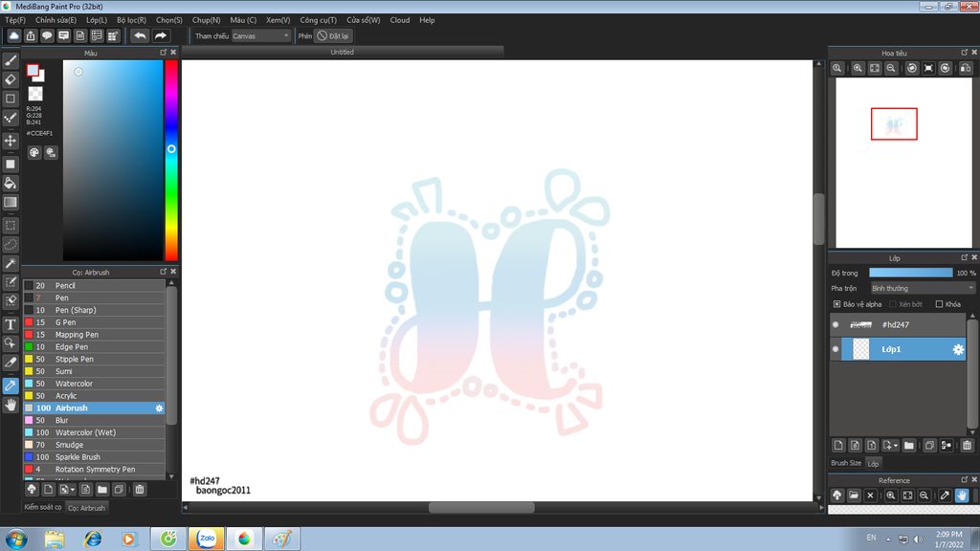
Task: Click the zoom-out icon in Navigator panel
Action: tap(891, 68)
